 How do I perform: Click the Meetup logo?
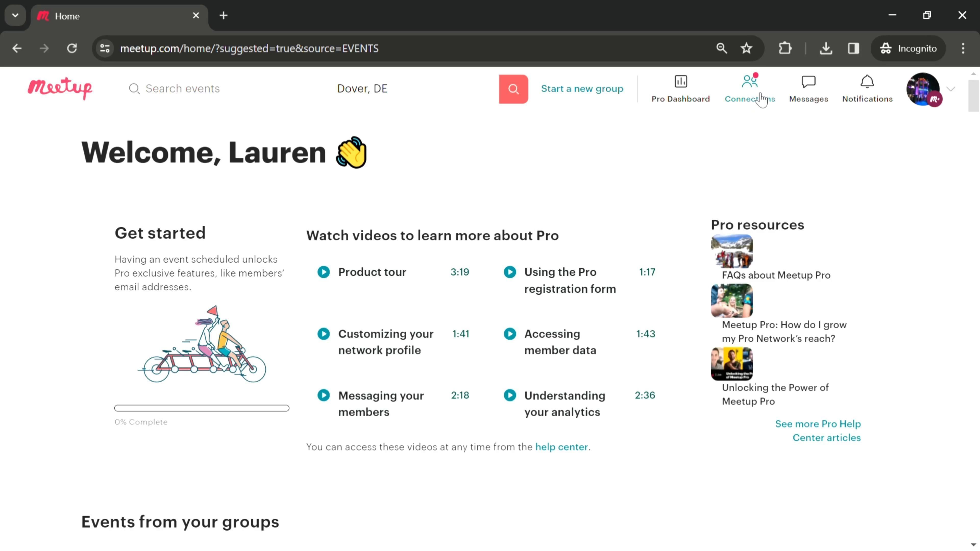click(x=60, y=88)
